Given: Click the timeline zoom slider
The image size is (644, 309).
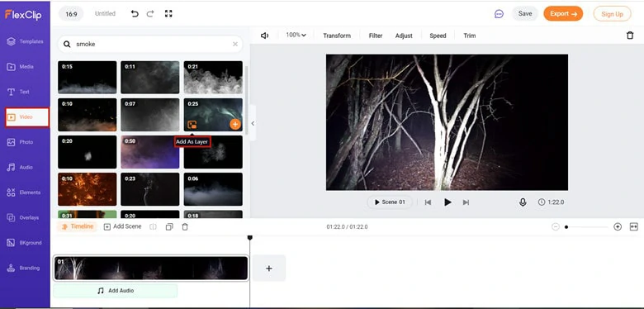Looking at the screenshot, I should 586,227.
